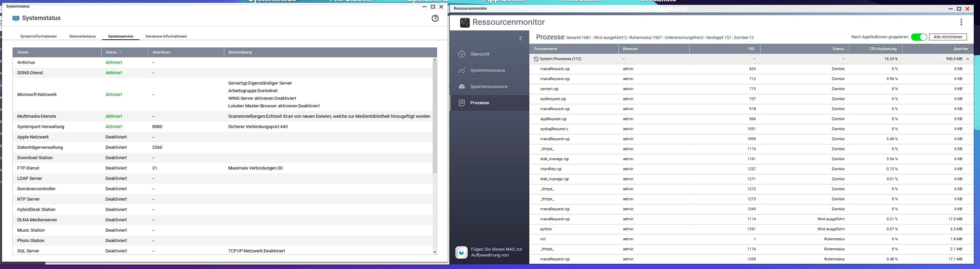
Task: Select the Multimedia-Dienste row
Action: [222, 116]
